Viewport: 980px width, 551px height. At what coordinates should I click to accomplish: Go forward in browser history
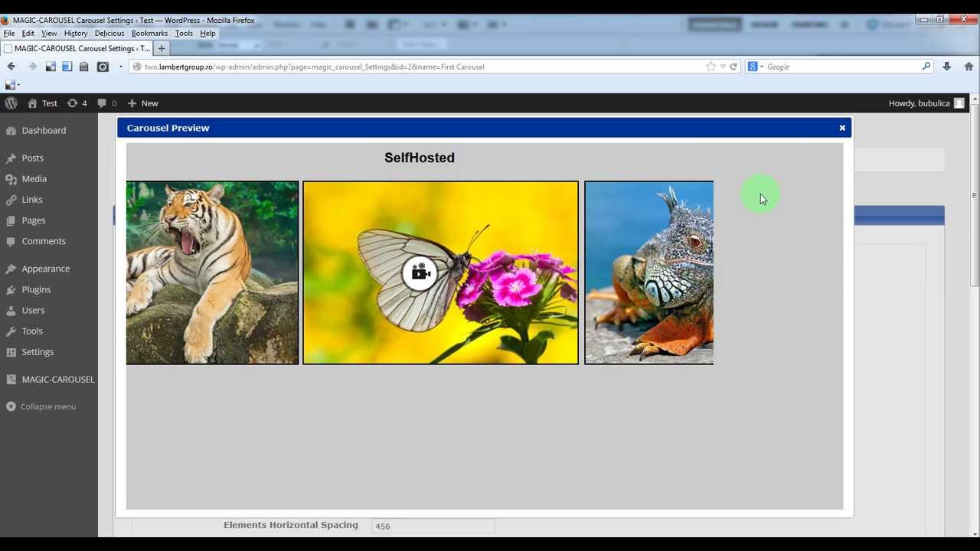tap(32, 67)
